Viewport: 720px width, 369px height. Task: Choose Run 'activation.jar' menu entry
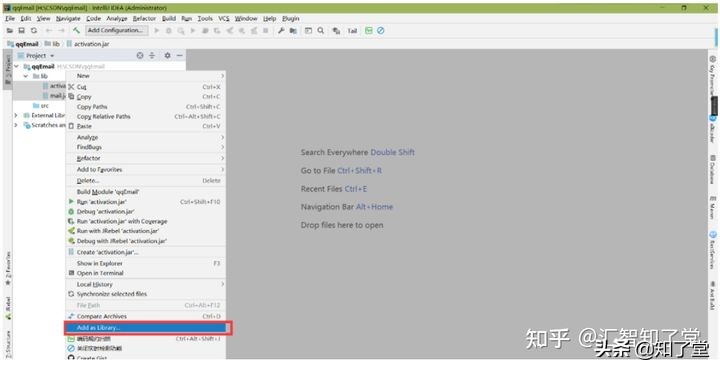146,202
